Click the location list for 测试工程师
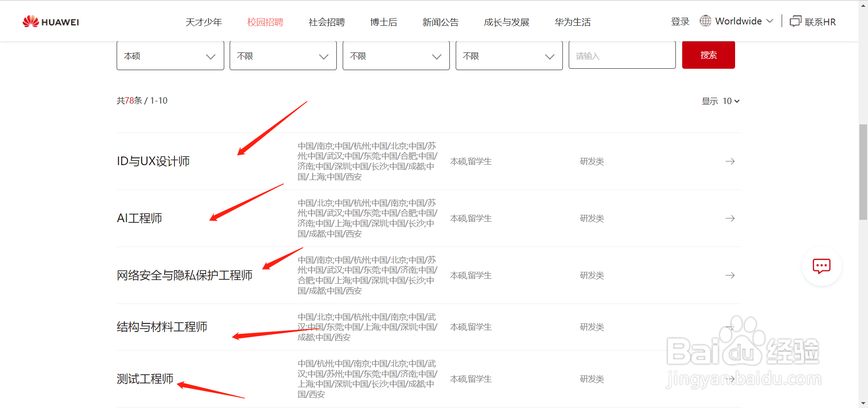 pyautogui.click(x=367, y=379)
